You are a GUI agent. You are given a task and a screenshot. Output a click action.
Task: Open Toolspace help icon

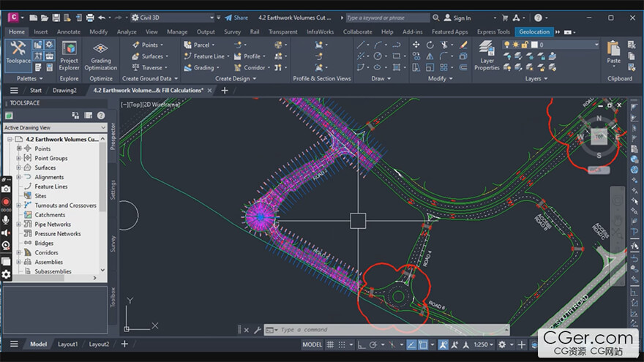pos(102,115)
